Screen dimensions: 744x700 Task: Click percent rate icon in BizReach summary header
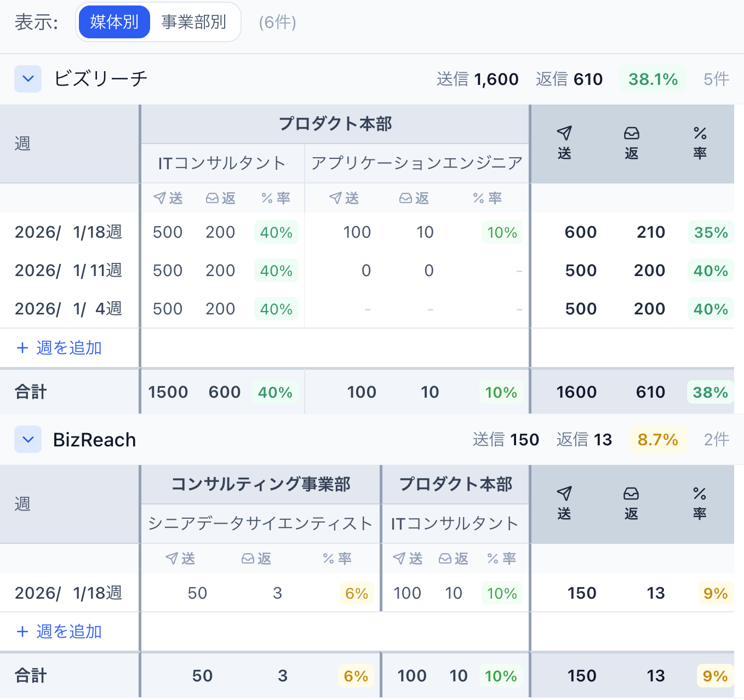pos(700,494)
